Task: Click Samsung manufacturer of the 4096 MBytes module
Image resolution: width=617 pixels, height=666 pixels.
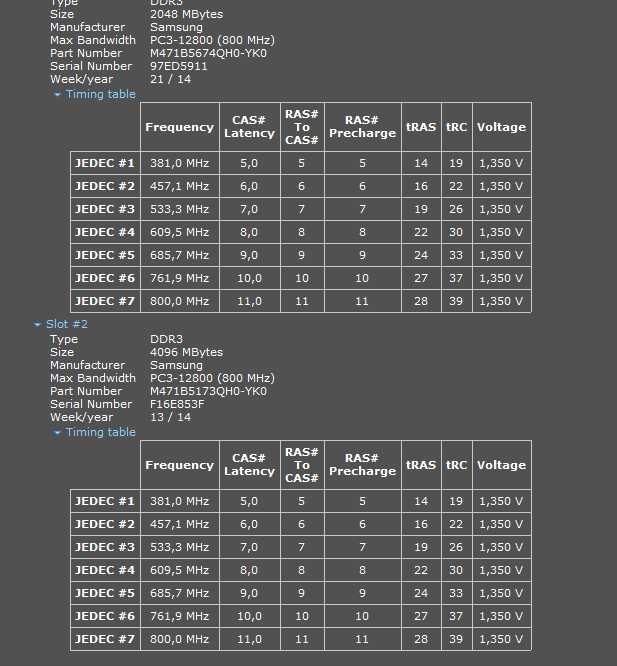Action: (x=176, y=365)
